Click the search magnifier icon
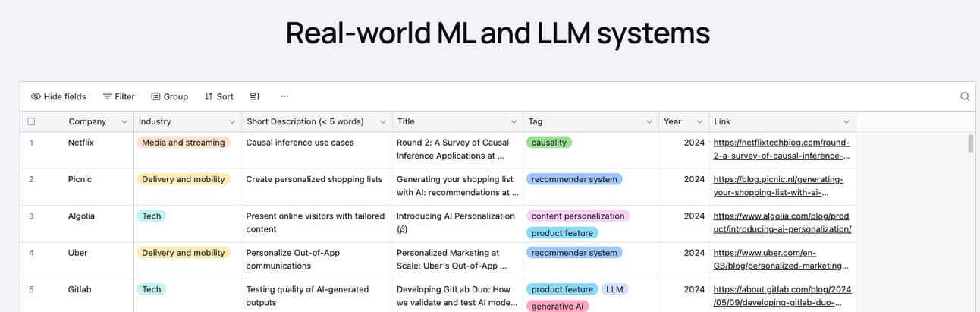This screenshot has width=980, height=312. click(x=965, y=96)
